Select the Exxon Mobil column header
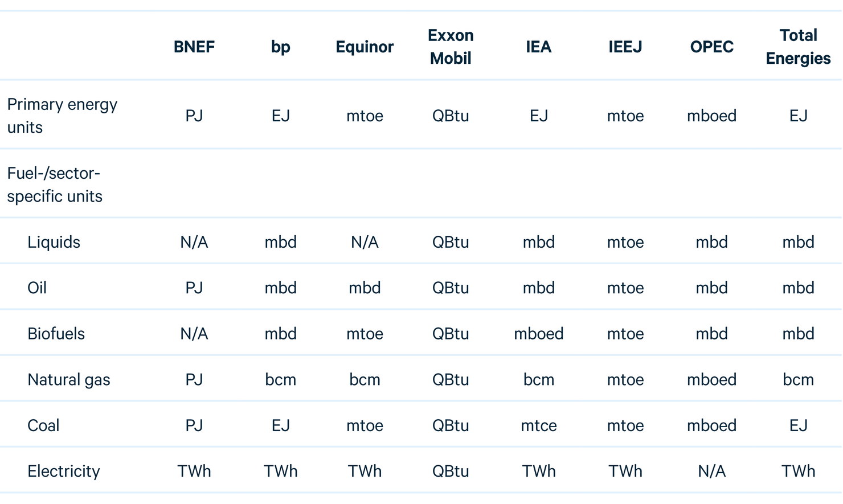Viewport: 843px width, 504px height. coord(451,47)
